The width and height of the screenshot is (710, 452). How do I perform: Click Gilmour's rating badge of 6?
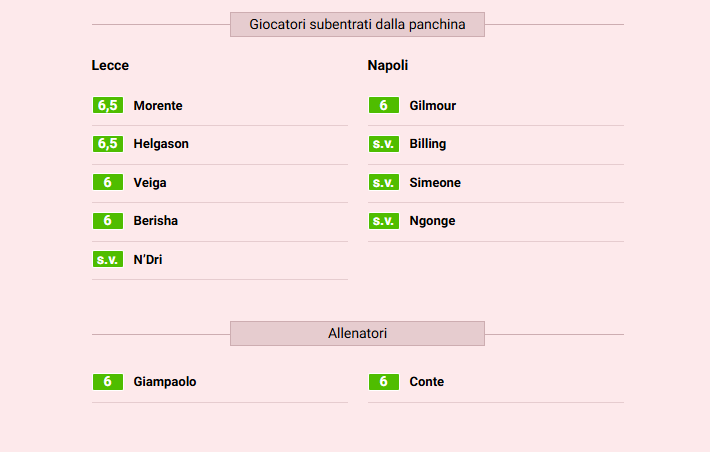pyautogui.click(x=383, y=105)
